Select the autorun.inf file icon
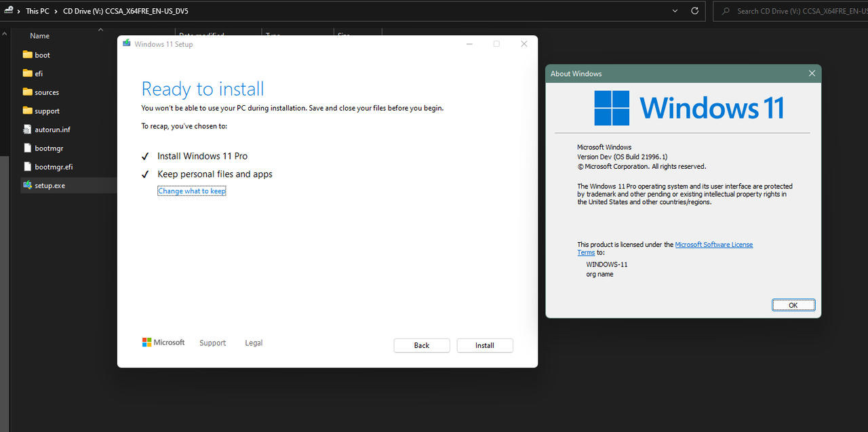868x432 pixels. [27, 129]
